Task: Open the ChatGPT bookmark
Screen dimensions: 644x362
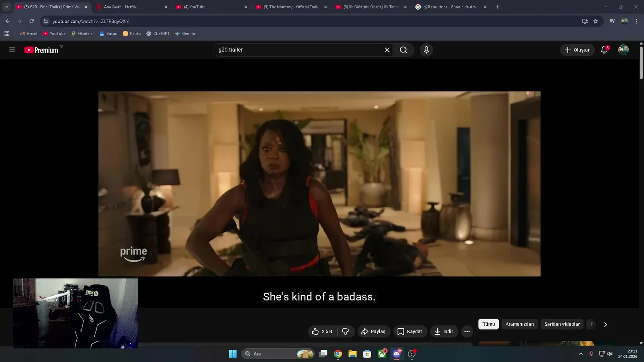Action: 158,34
